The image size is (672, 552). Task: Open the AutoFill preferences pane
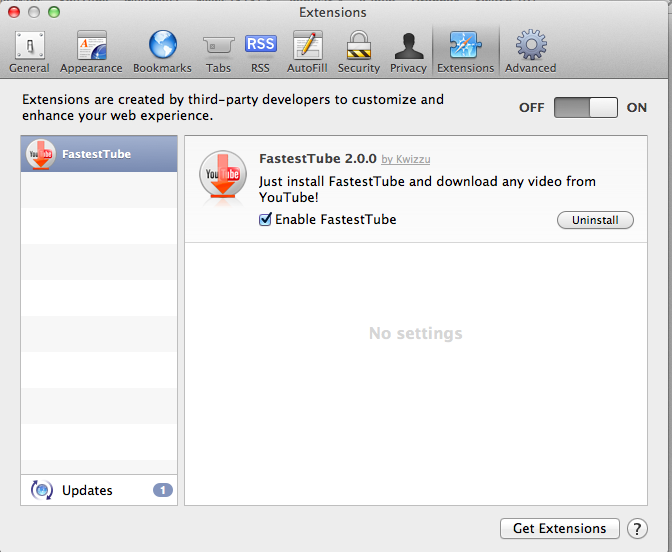(307, 52)
